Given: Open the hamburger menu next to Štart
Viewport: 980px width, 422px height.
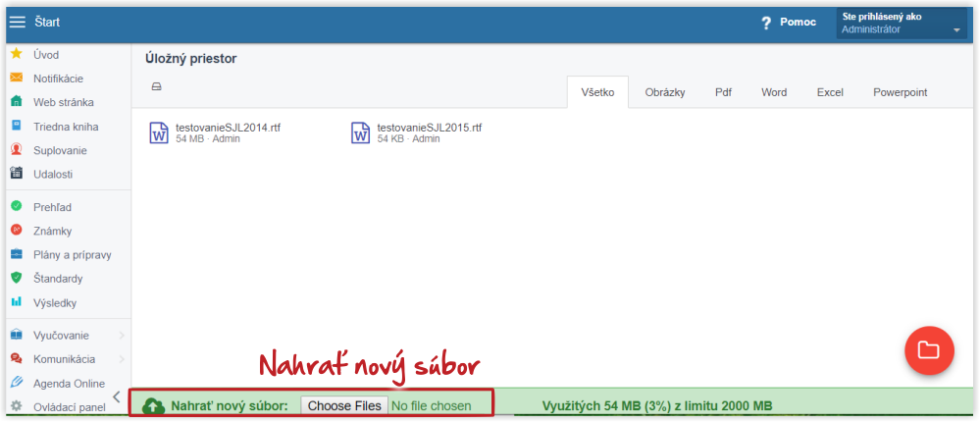Looking at the screenshot, I should point(18,23).
